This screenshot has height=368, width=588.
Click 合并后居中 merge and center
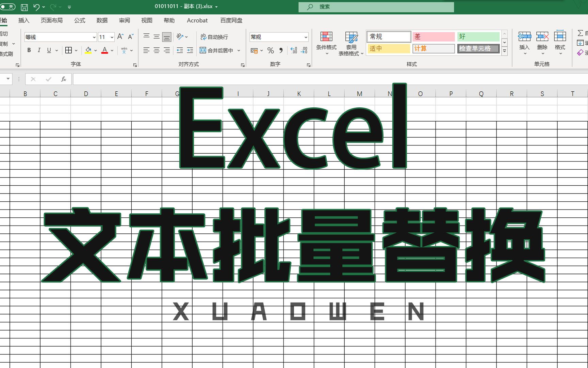pyautogui.click(x=216, y=50)
